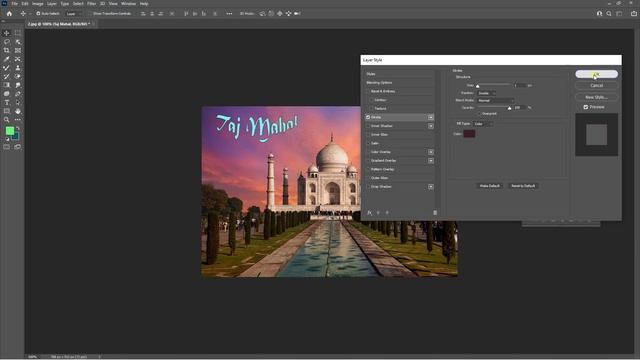Click the stroke Size input field
This screenshot has height=360, width=640.
pyautogui.click(x=519, y=85)
